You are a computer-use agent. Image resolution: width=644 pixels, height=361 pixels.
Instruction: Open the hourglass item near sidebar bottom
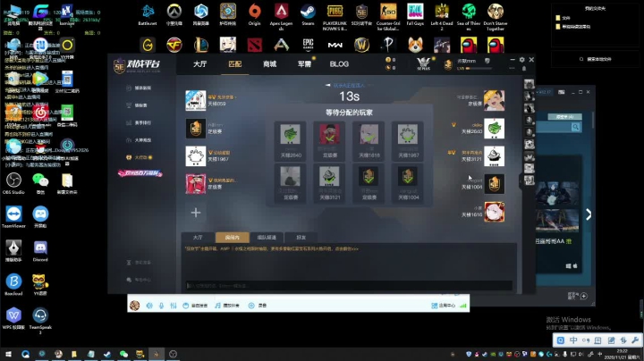pyautogui.click(x=139, y=263)
